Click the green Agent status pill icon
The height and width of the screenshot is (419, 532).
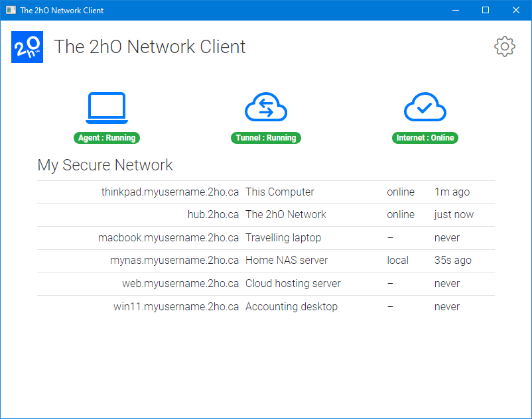coord(106,138)
